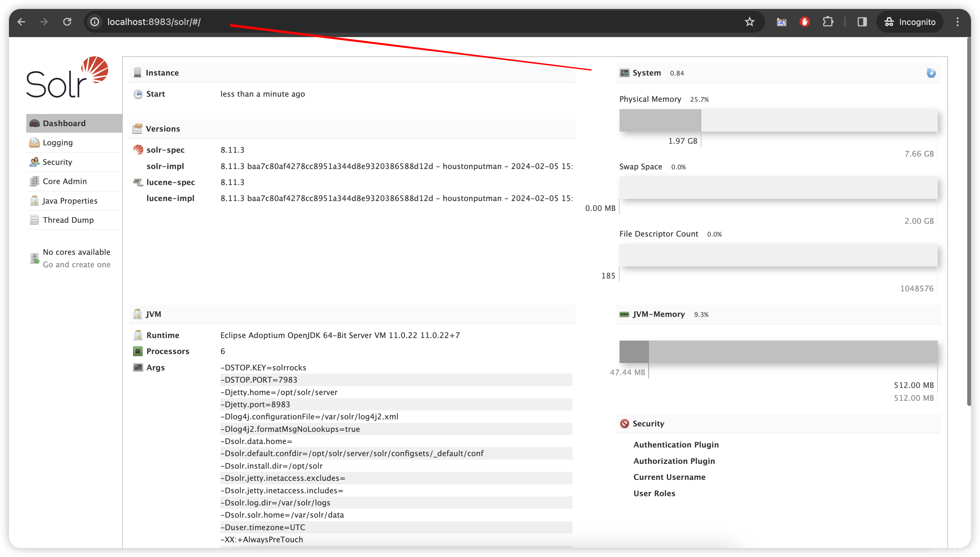Open Thread Dump panel
Viewport: 980px width, 557px height.
pos(67,220)
